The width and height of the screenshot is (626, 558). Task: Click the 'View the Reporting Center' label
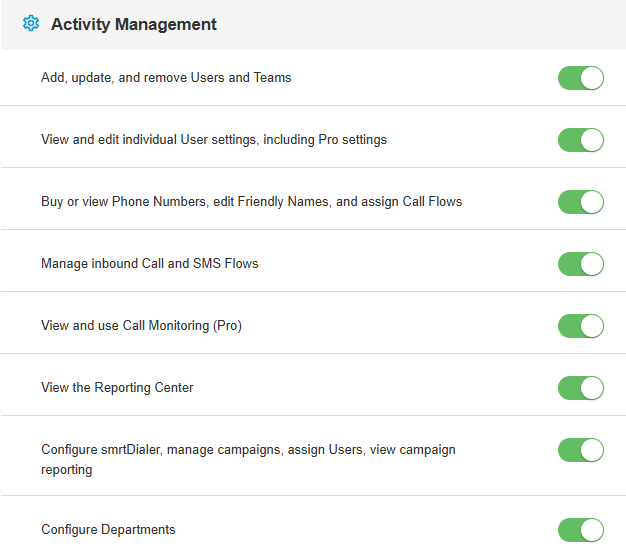coord(117,387)
